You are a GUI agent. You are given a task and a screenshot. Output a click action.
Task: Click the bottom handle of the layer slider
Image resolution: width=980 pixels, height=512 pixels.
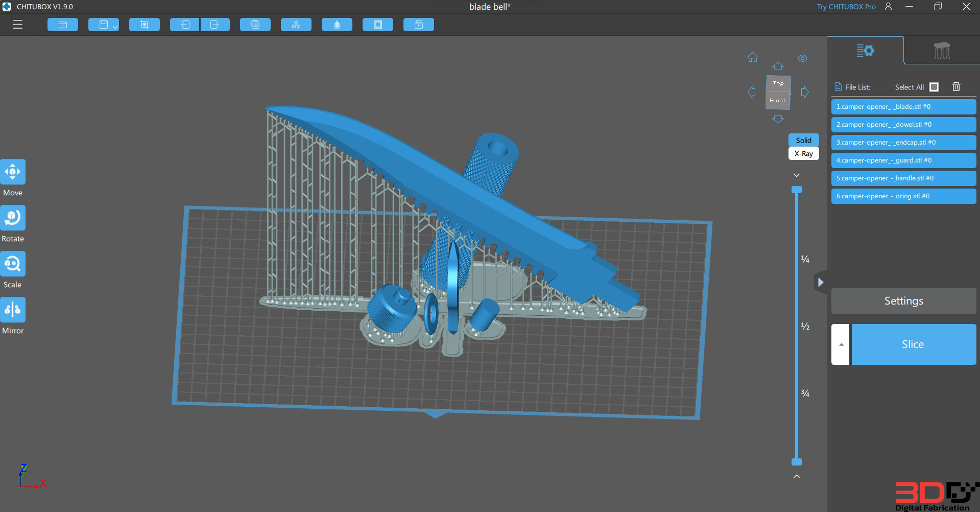(x=797, y=462)
